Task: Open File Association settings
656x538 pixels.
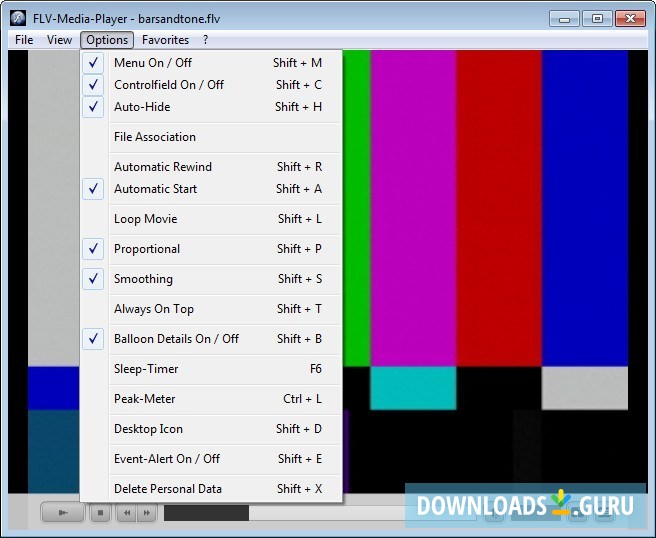Action: 211,137
